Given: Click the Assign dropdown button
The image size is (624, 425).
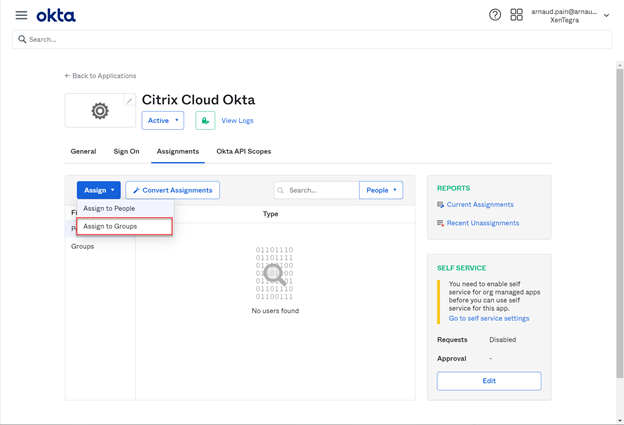Looking at the screenshot, I should 98,190.
